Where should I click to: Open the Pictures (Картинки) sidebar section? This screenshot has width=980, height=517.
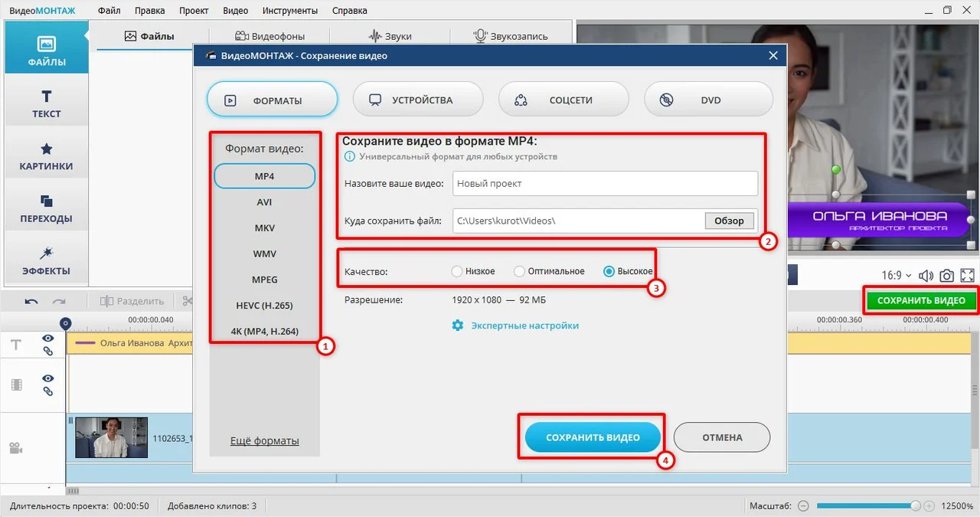point(47,157)
